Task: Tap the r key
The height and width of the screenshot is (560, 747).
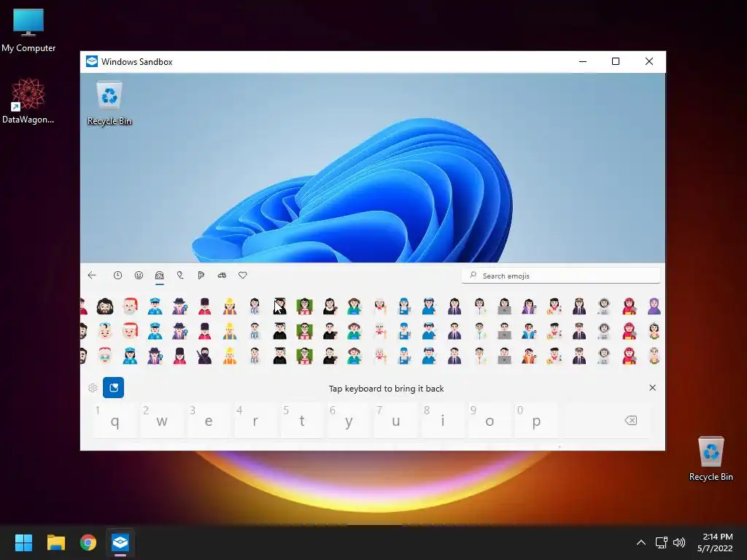Action: tap(255, 421)
